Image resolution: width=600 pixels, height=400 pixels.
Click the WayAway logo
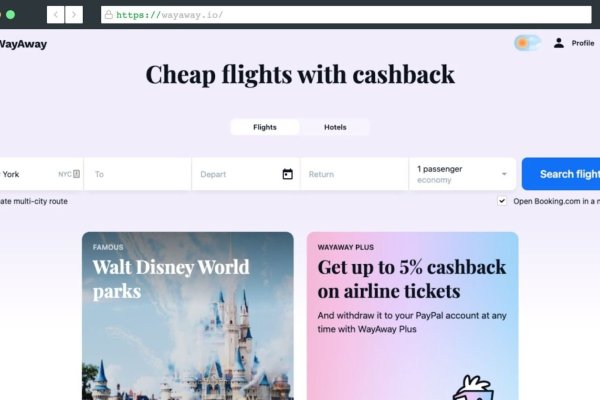coord(23,44)
